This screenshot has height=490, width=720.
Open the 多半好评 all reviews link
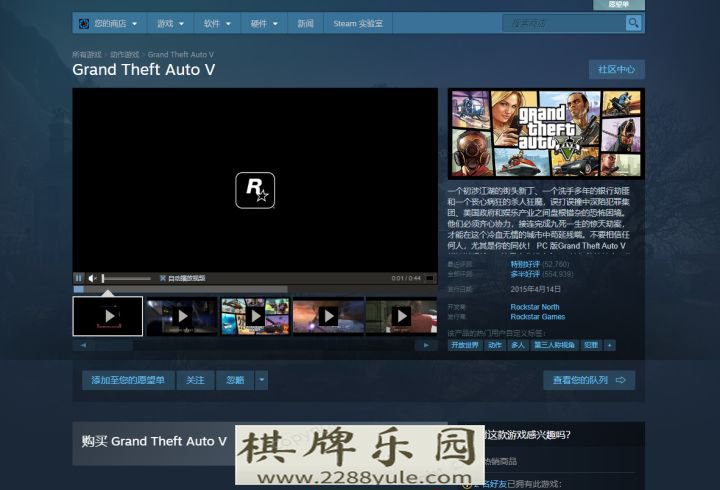[525, 274]
